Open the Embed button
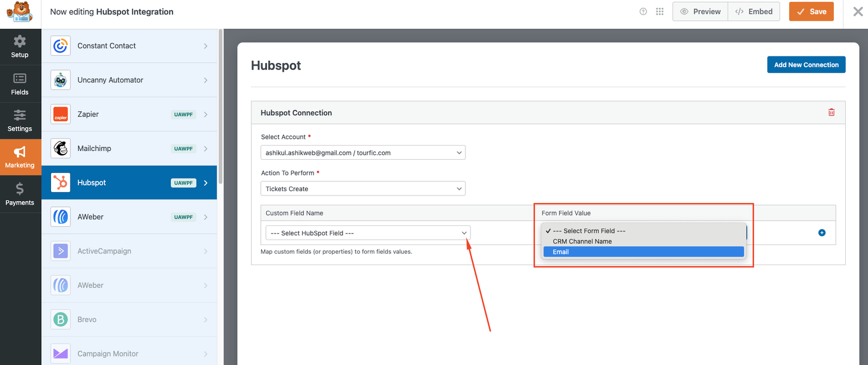Image resolution: width=868 pixels, height=365 pixels. click(x=754, y=11)
